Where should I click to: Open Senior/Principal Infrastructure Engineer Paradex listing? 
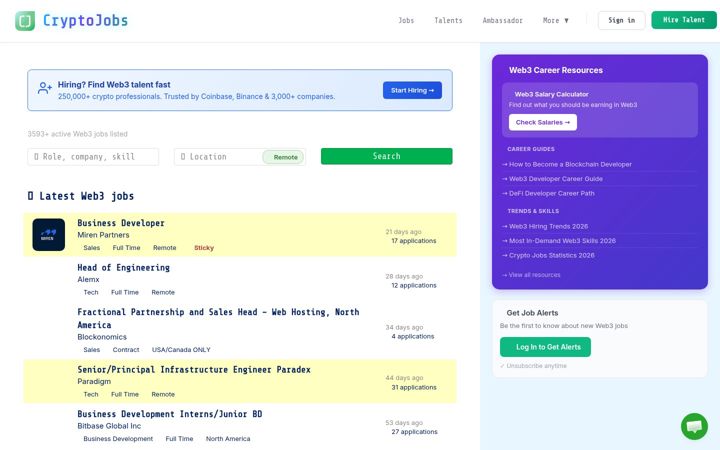click(194, 370)
